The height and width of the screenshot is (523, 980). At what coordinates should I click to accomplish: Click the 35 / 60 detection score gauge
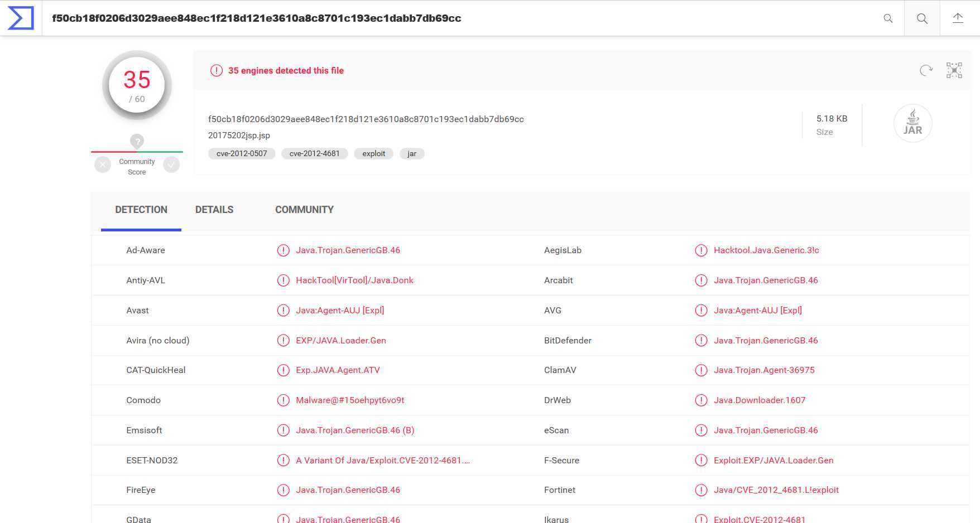coord(137,85)
